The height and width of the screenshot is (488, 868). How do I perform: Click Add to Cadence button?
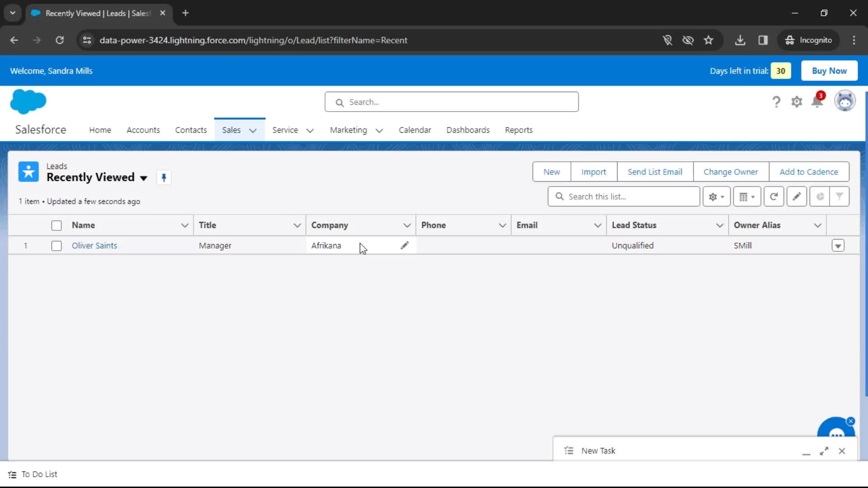click(x=809, y=172)
